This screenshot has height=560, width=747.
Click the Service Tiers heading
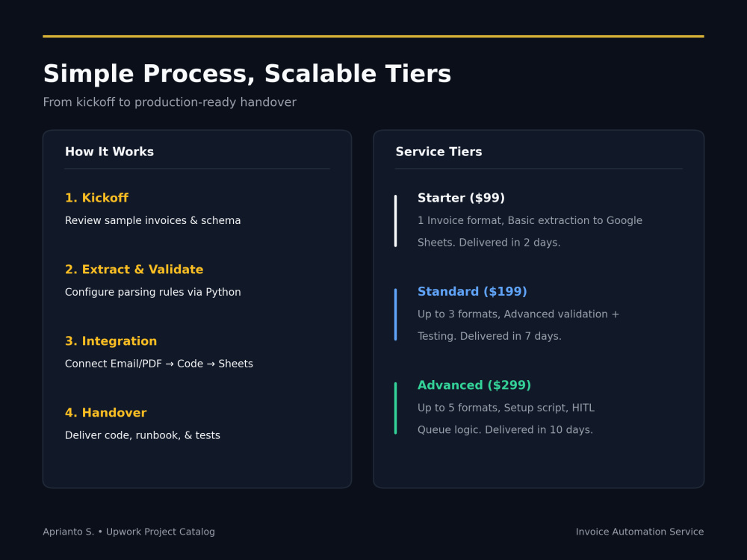[x=438, y=152]
